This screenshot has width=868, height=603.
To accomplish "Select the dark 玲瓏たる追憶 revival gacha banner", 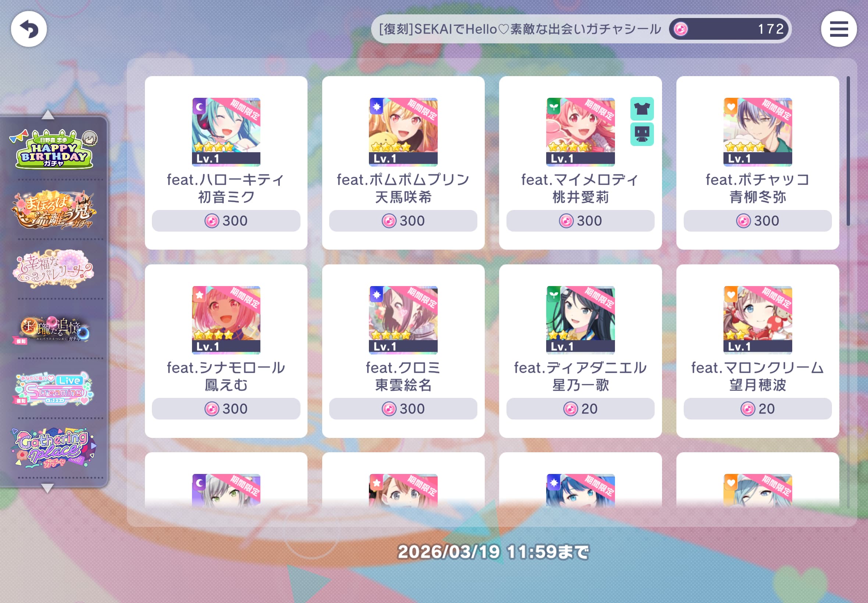I will click(54, 329).
